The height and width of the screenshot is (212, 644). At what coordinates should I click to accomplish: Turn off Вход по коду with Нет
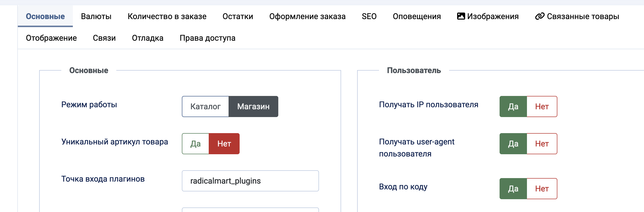[x=542, y=189]
